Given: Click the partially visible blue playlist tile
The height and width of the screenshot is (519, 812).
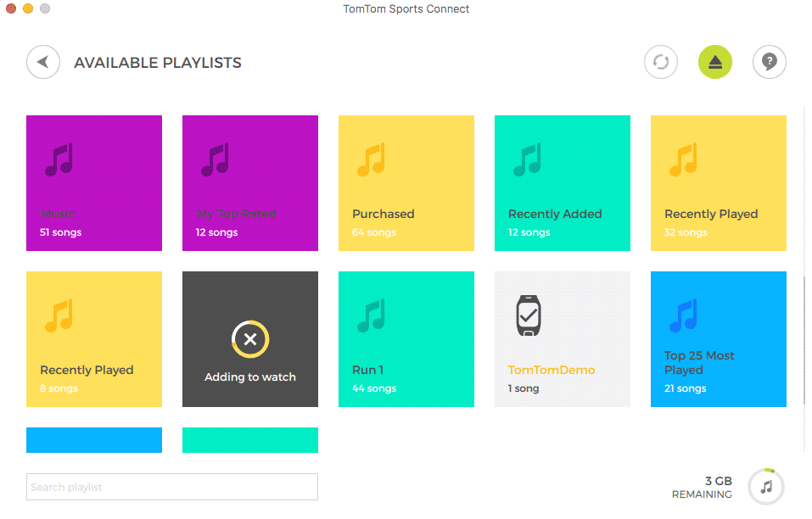Looking at the screenshot, I should (x=94, y=440).
